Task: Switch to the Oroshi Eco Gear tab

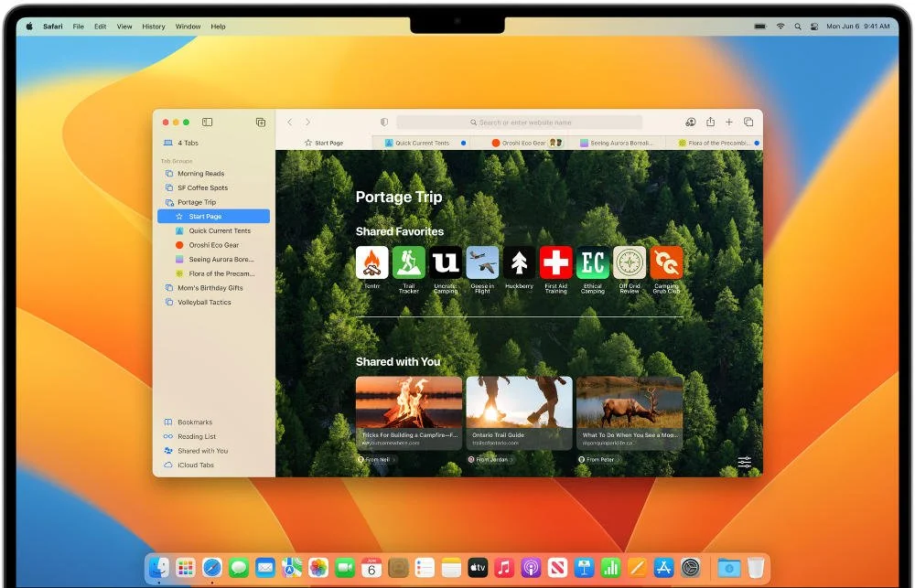Action: click(520, 143)
